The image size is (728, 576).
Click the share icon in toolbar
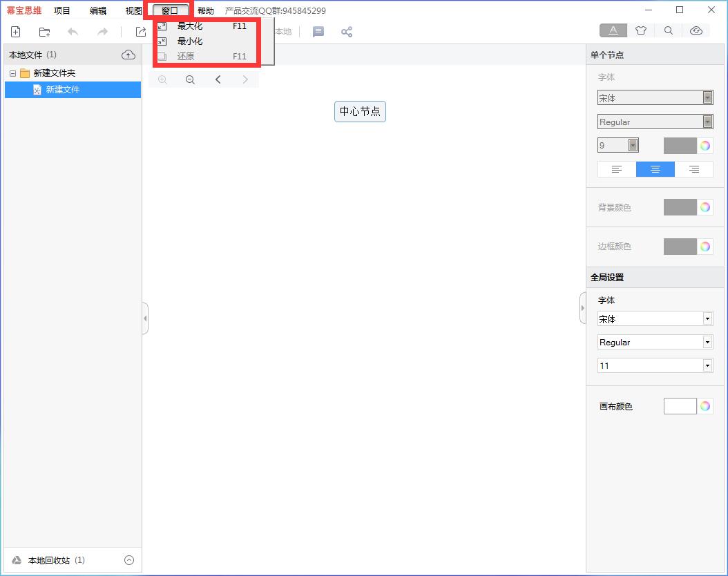point(347,32)
